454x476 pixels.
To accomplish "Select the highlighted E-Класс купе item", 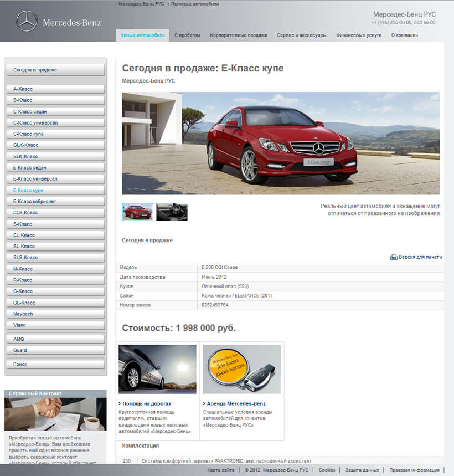I will (55, 190).
